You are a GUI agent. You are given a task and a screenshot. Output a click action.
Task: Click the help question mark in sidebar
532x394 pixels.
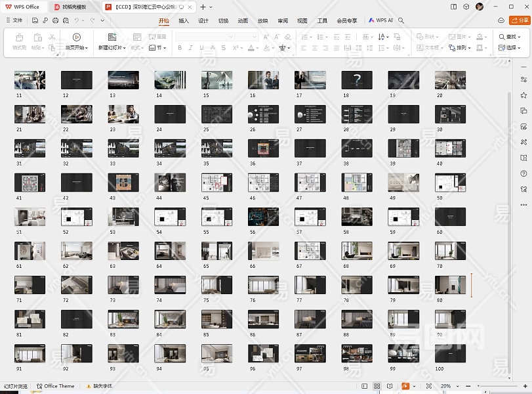[523, 173]
